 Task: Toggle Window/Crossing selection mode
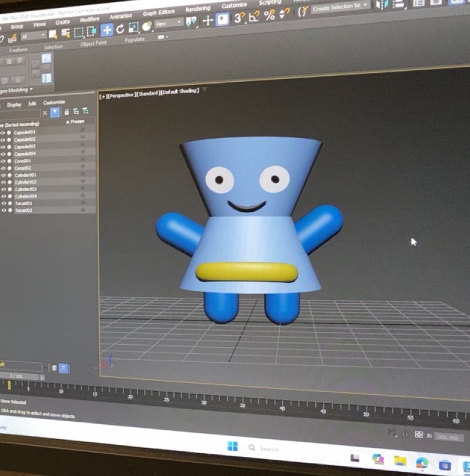tap(91, 31)
